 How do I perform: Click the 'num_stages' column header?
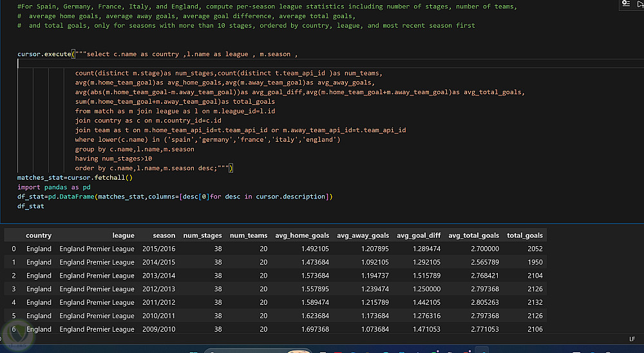(202, 235)
